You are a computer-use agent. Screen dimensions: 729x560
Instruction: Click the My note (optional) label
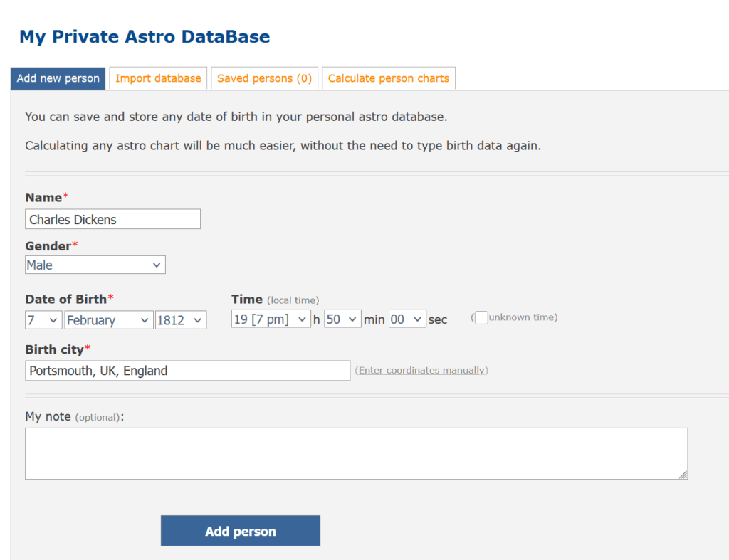click(x=74, y=416)
